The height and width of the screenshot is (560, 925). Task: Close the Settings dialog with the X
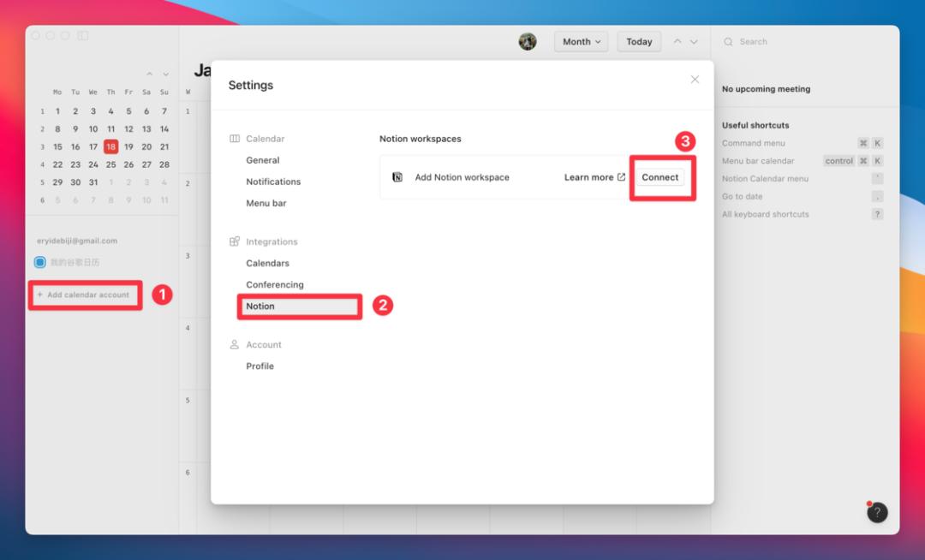click(695, 80)
